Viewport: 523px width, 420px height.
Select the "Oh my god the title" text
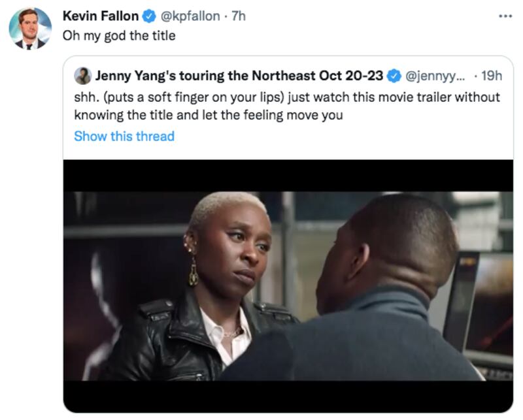119,35
